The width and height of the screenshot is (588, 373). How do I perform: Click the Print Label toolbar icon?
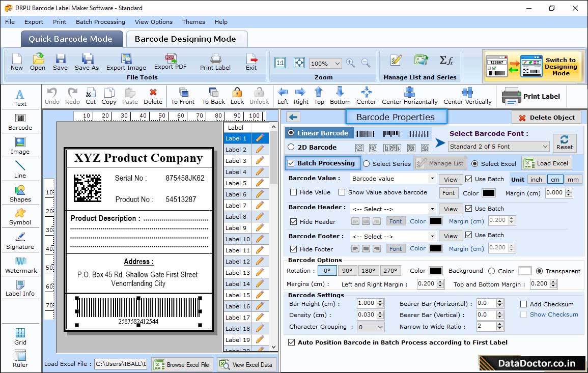[215, 61]
